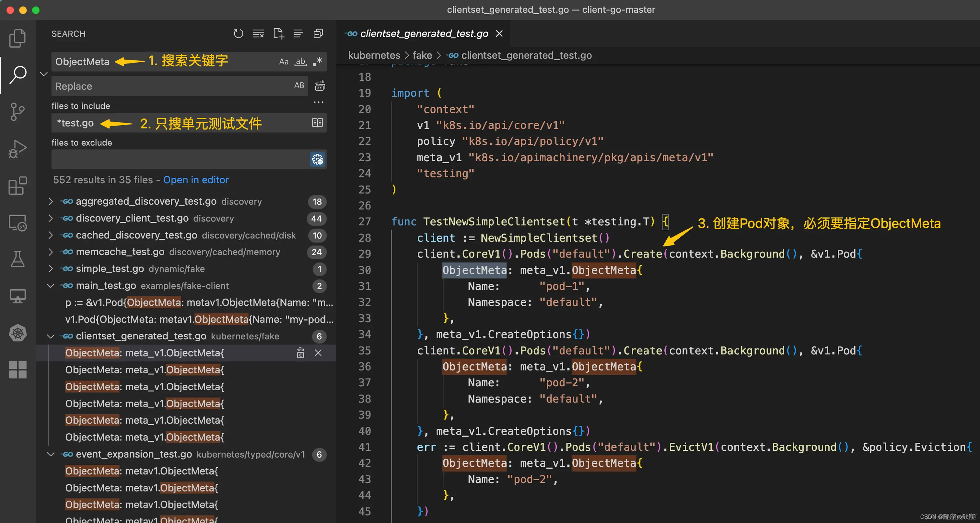The height and width of the screenshot is (523, 980).
Task: Refresh the search results
Action: point(238,34)
